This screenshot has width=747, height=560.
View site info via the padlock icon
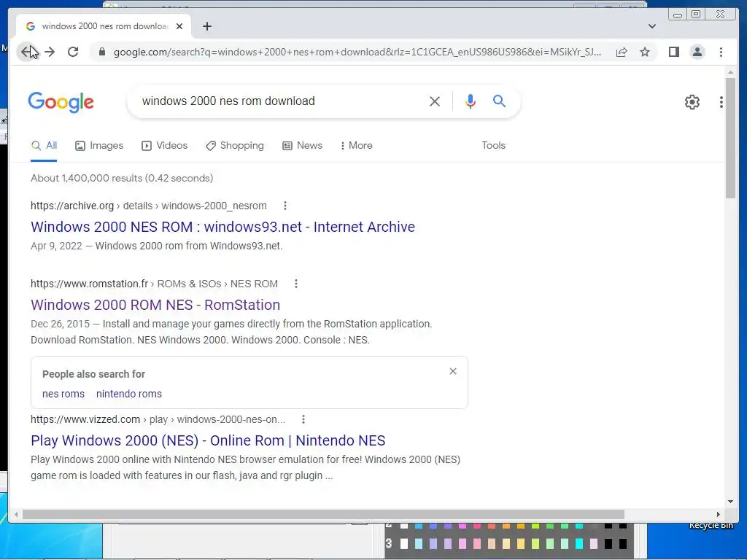[101, 52]
